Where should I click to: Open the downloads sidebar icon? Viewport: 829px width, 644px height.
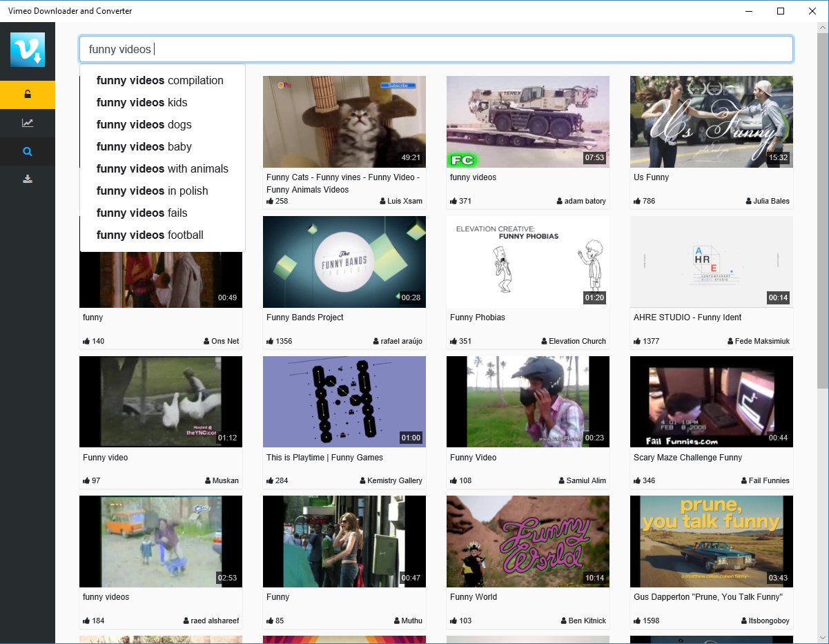[28, 179]
